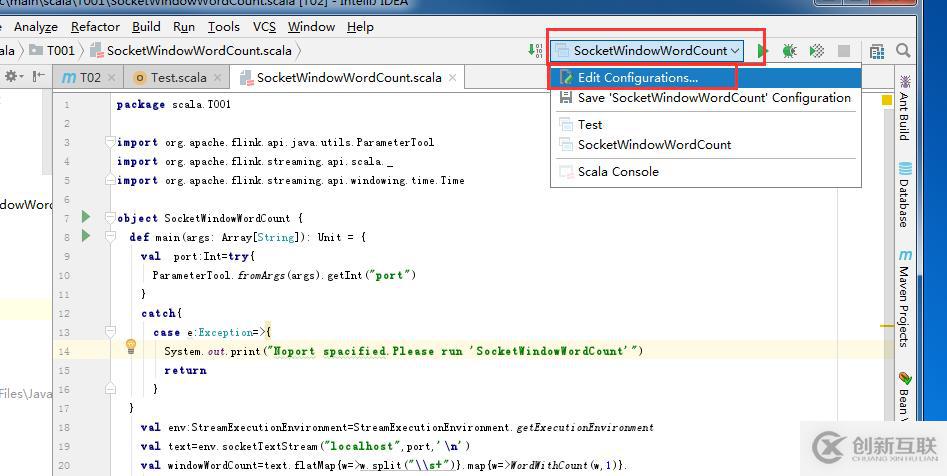Open project panel gear settings icon

(12, 77)
